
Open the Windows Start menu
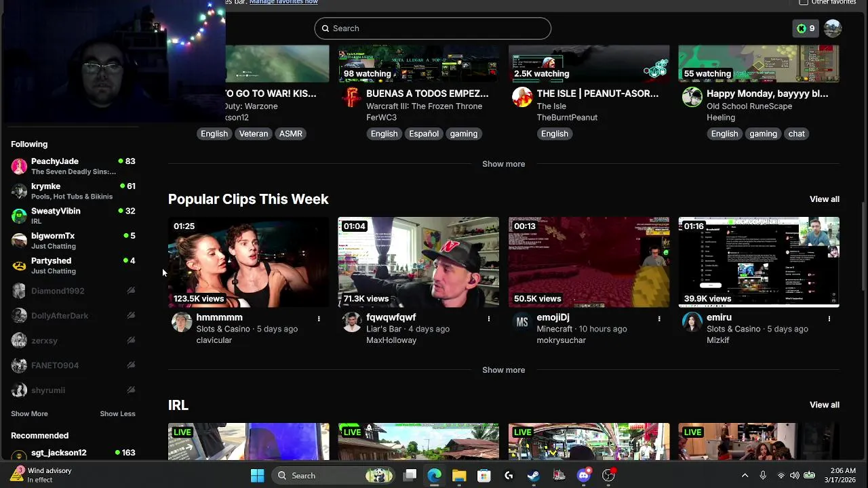tap(257, 476)
